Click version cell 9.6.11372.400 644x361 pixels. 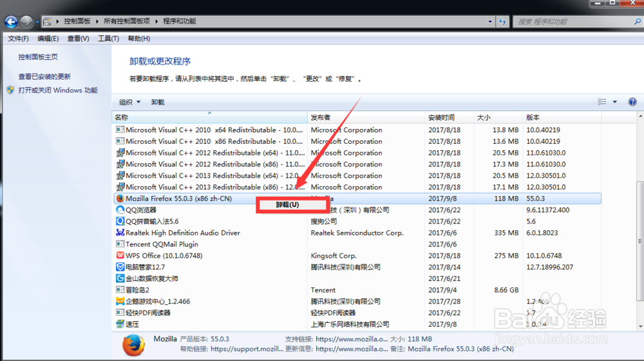click(548, 210)
